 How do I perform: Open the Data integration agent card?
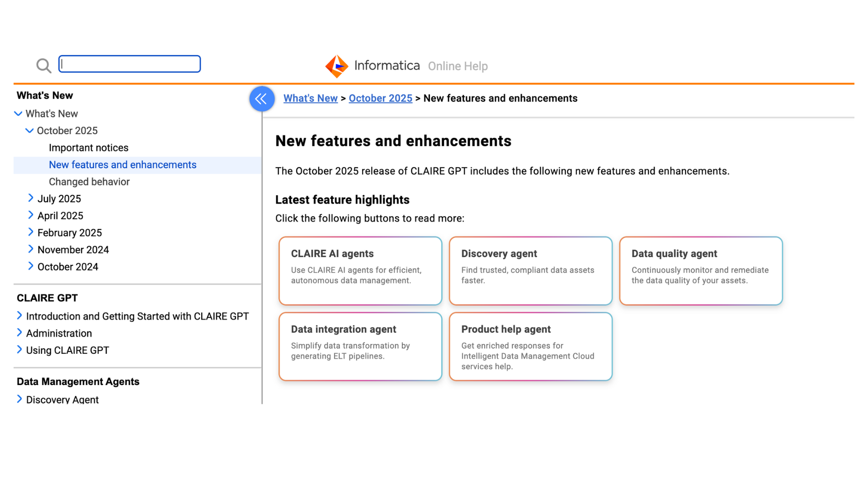(x=360, y=346)
